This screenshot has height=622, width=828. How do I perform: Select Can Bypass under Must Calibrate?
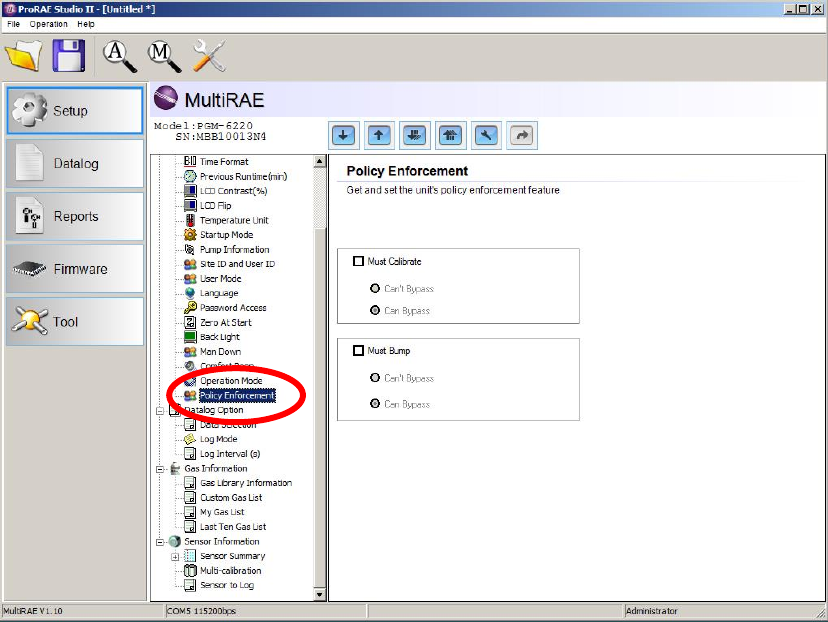[x=375, y=310]
